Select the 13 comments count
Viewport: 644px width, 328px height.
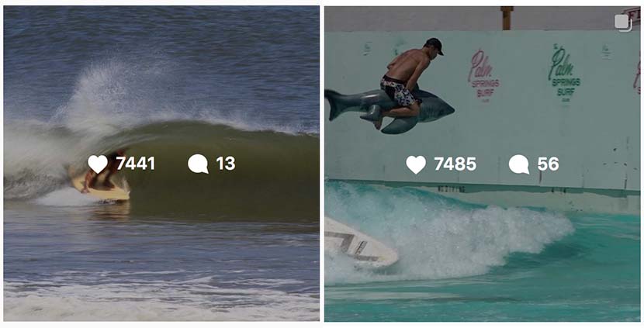226,164
